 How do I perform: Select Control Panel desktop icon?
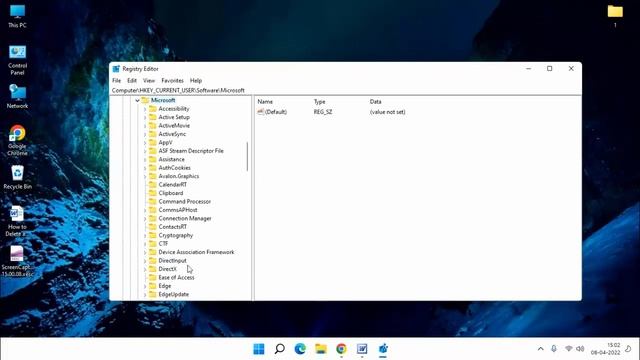click(17, 60)
